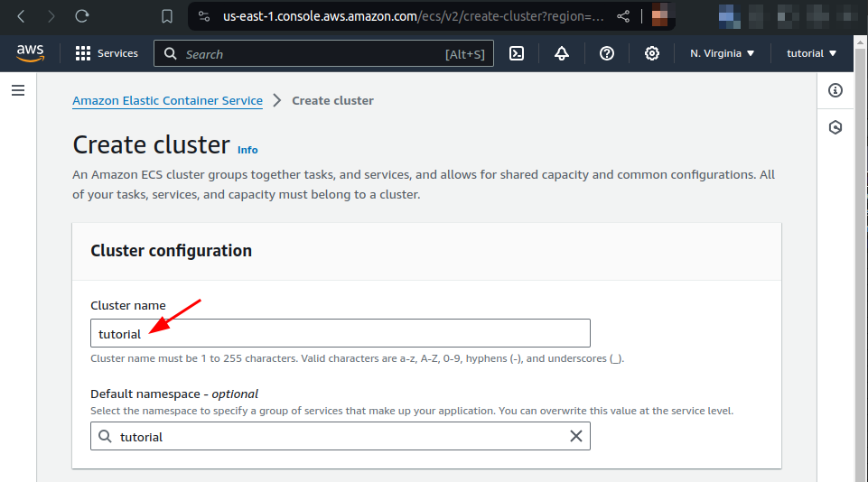Open the hamburger side navigation menu
This screenshot has width=868, height=482.
pos(18,90)
